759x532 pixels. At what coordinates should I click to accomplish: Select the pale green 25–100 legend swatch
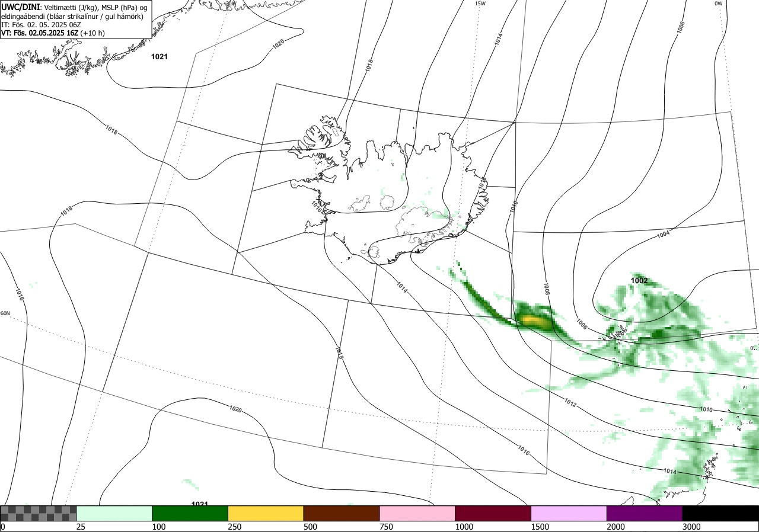click(x=114, y=513)
